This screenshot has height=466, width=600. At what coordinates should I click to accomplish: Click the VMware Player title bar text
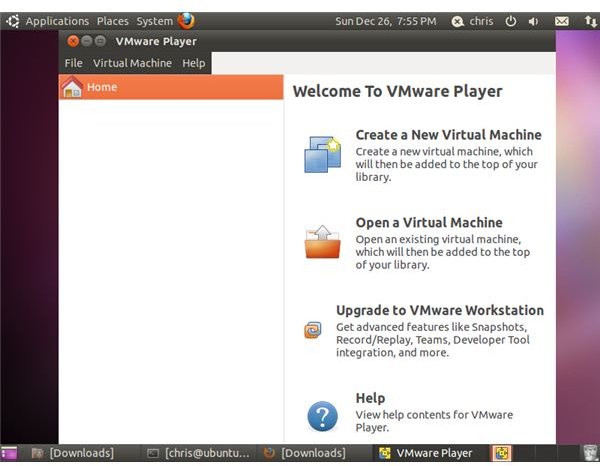(156, 41)
